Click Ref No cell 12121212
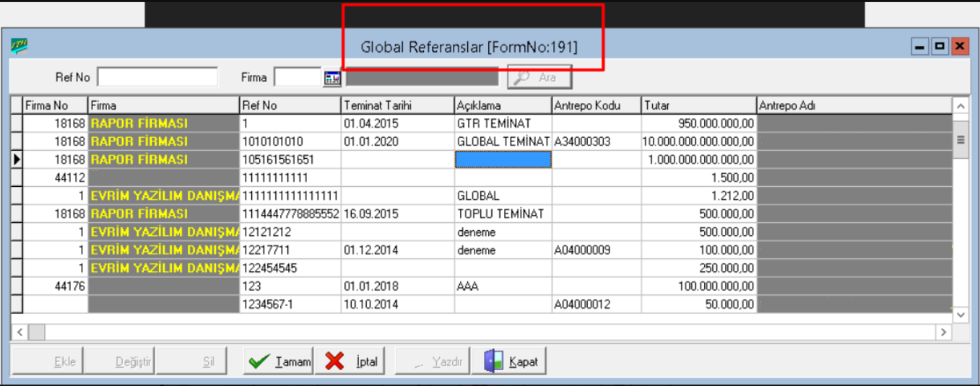 point(290,232)
